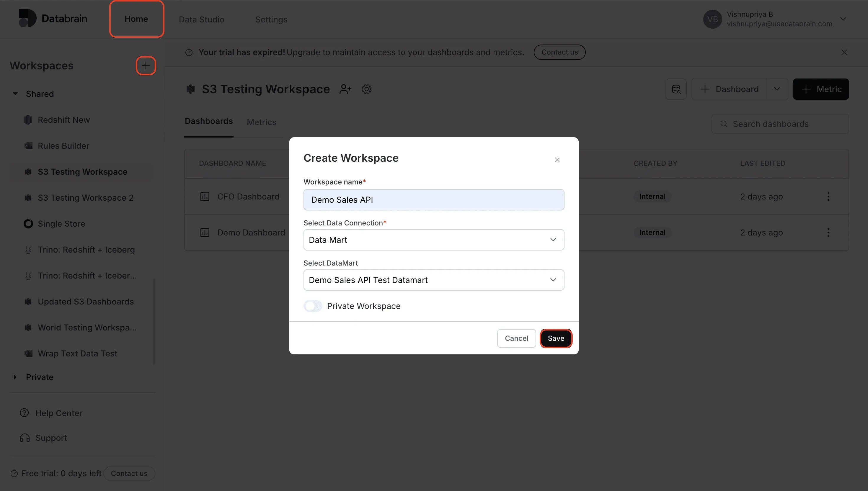Open the Help Center link
Viewport: 868px width, 491px height.
(x=51, y=413)
